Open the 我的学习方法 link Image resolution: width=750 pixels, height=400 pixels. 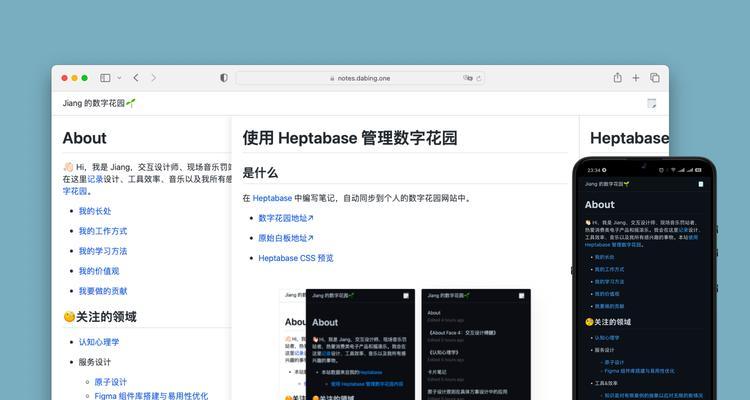tap(103, 251)
